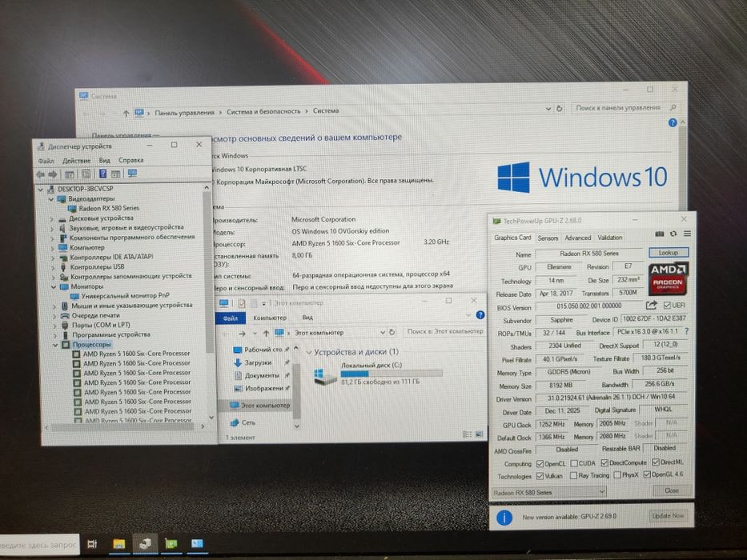Open the Компьютер ribbon tab in Explorer
Screen dimensions: 747x560
click(270, 318)
